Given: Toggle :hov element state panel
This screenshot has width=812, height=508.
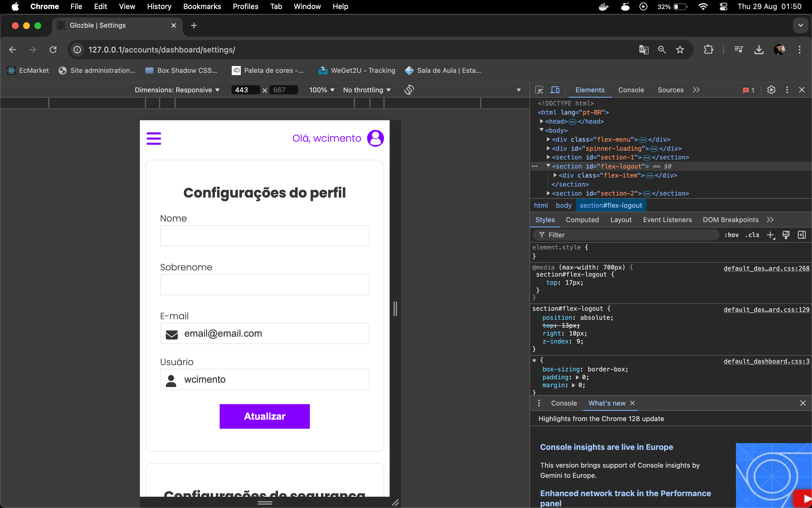Looking at the screenshot, I should (731, 235).
